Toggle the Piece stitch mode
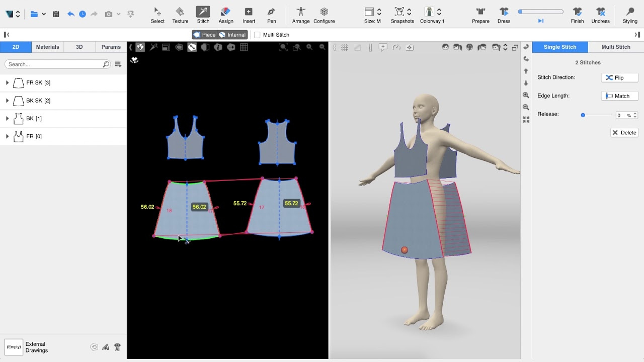 coord(204,35)
